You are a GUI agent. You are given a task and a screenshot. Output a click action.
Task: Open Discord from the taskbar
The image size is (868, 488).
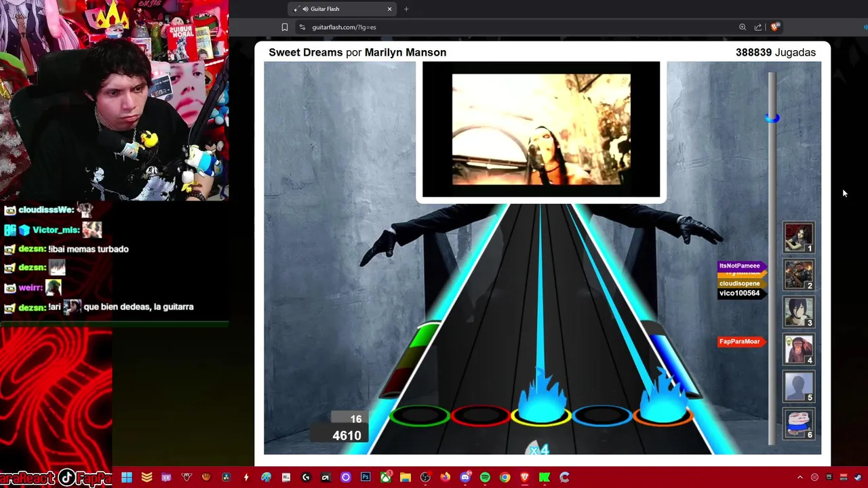(465, 477)
